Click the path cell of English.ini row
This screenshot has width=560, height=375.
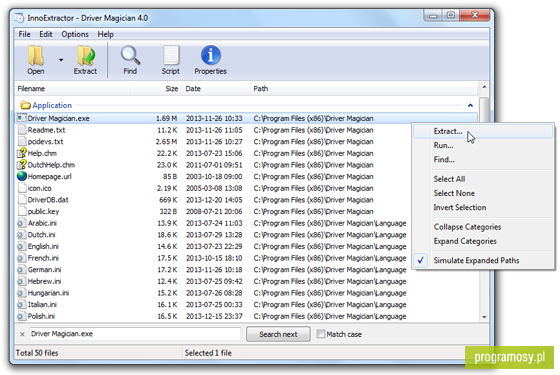pyautogui.click(x=330, y=246)
